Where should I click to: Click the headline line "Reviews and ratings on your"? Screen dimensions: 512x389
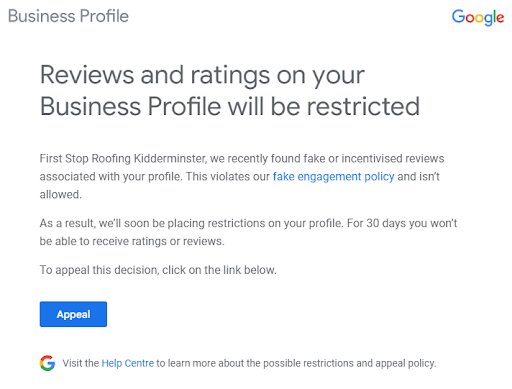click(x=202, y=76)
